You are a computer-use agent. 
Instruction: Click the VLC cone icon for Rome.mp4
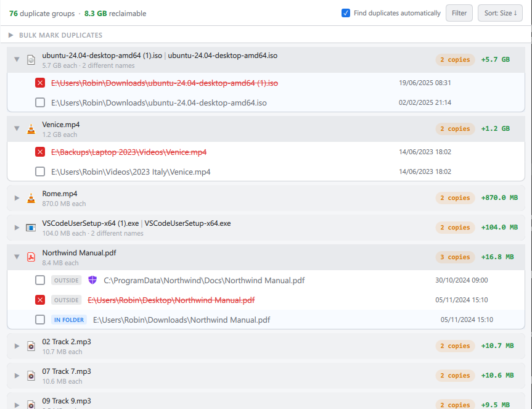(x=31, y=198)
